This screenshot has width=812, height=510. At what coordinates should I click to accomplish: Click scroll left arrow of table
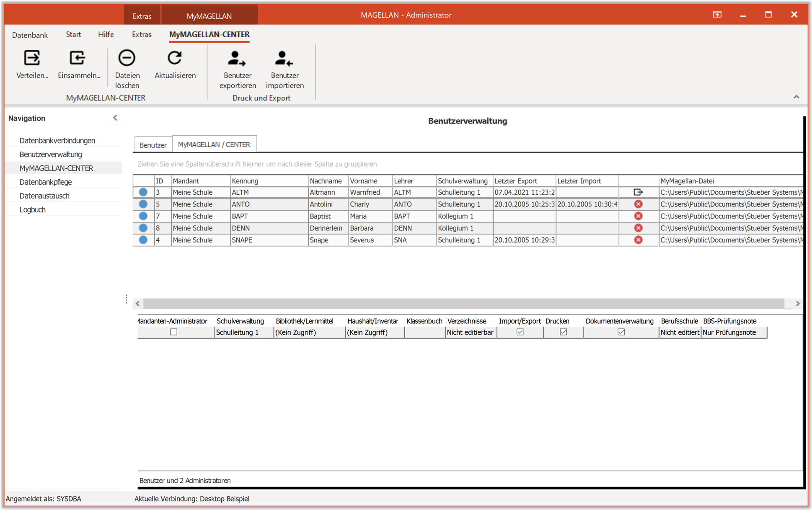point(138,304)
